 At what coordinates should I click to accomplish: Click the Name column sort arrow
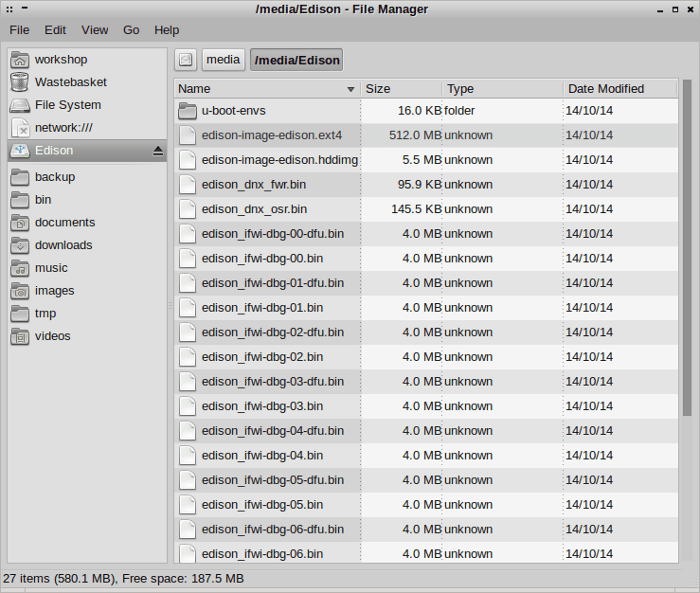click(x=351, y=89)
